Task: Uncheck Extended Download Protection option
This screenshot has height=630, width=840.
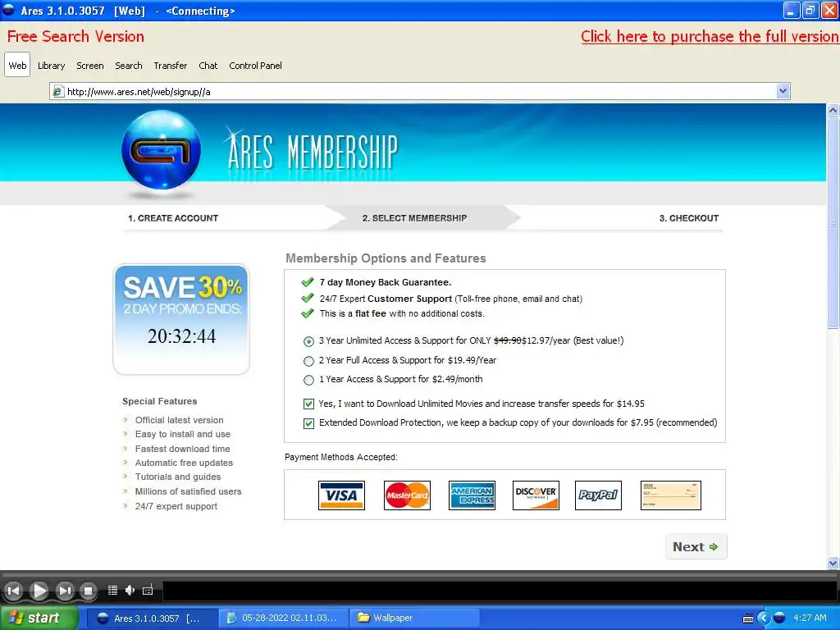Action: (308, 423)
